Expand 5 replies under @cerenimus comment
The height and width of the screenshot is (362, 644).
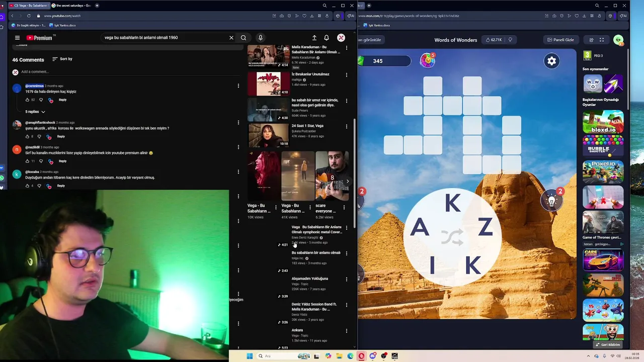(35, 112)
